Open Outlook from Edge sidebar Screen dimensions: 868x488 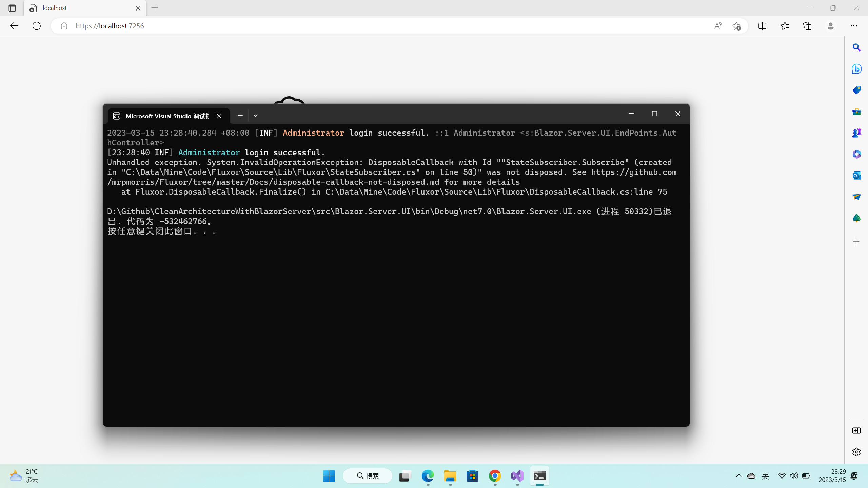pyautogui.click(x=856, y=175)
